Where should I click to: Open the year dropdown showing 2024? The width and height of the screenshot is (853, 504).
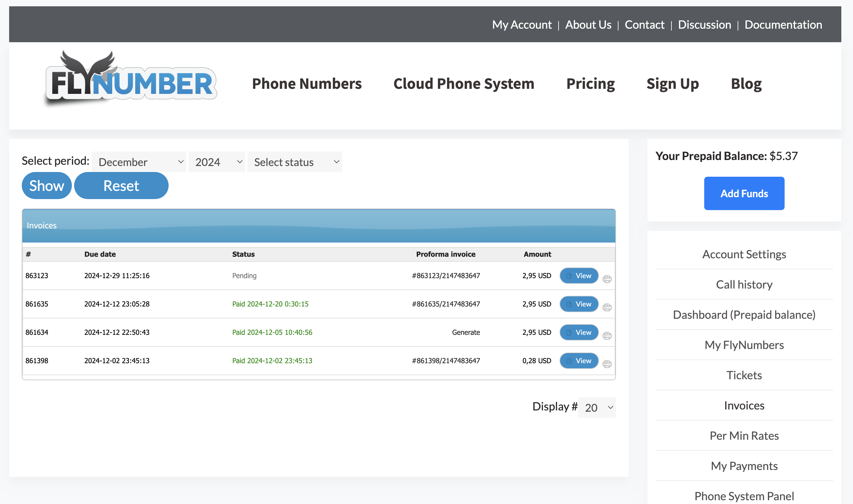217,162
